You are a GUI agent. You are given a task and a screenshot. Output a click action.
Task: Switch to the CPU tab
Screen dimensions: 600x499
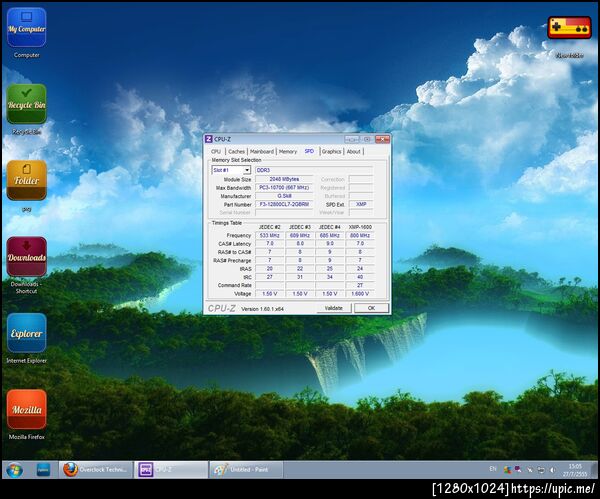(x=216, y=152)
